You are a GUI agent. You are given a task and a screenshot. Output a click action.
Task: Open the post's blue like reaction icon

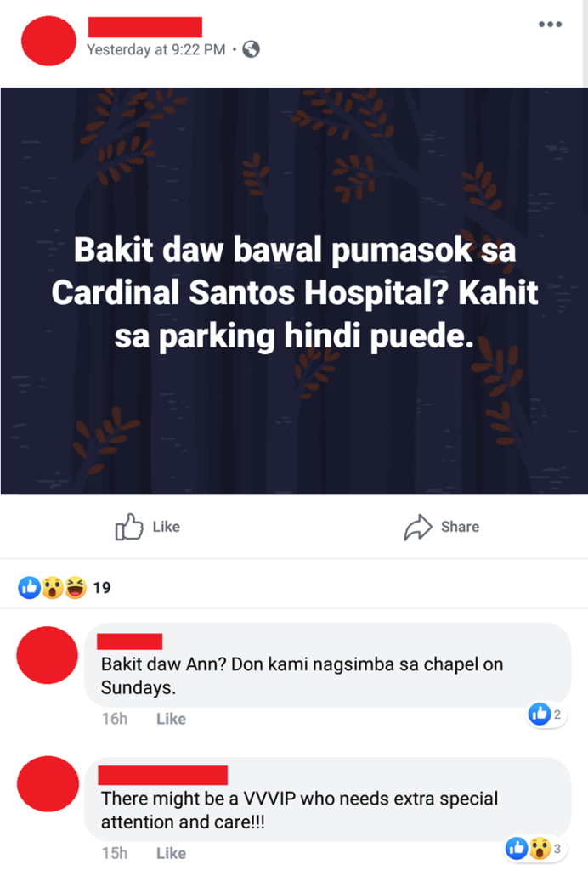[x=30, y=587]
